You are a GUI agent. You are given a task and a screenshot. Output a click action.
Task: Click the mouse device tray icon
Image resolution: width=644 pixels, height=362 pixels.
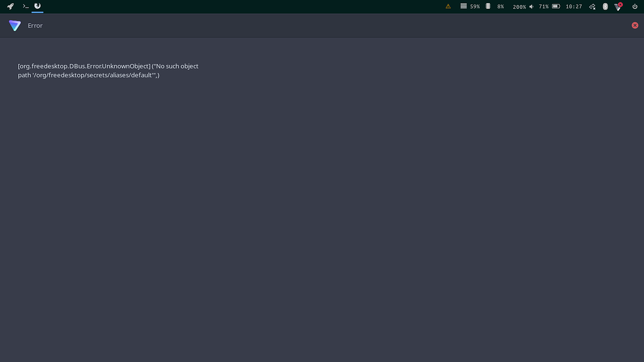pyautogui.click(x=605, y=6)
